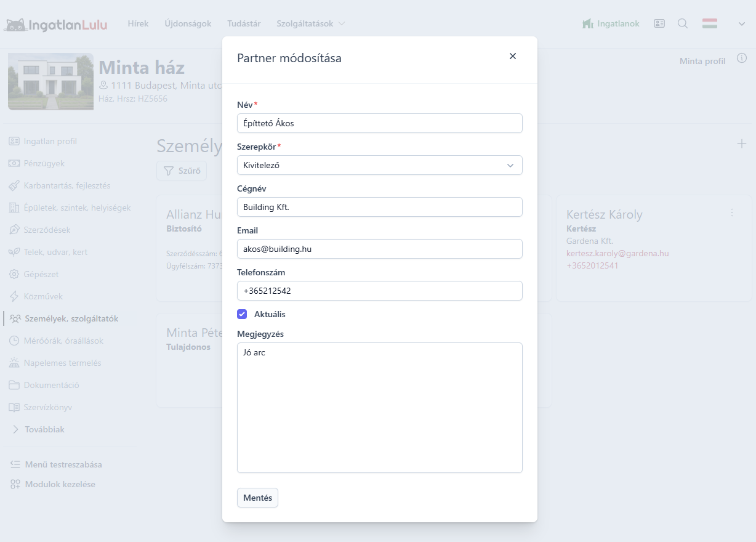Image resolution: width=756 pixels, height=542 pixels.
Task: Open Közművek in sidebar
Action: click(36, 296)
